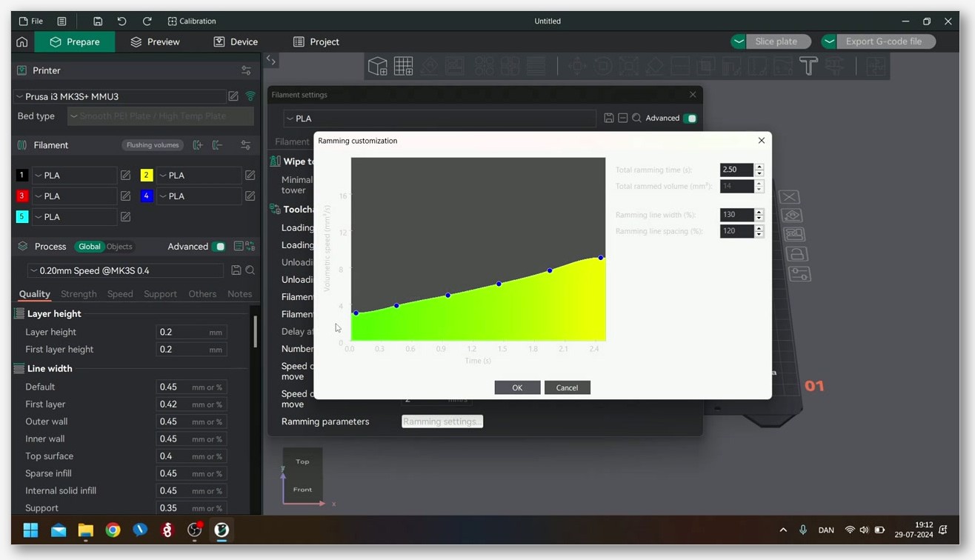Open the Strength settings tab
975x560 pixels.
point(79,294)
